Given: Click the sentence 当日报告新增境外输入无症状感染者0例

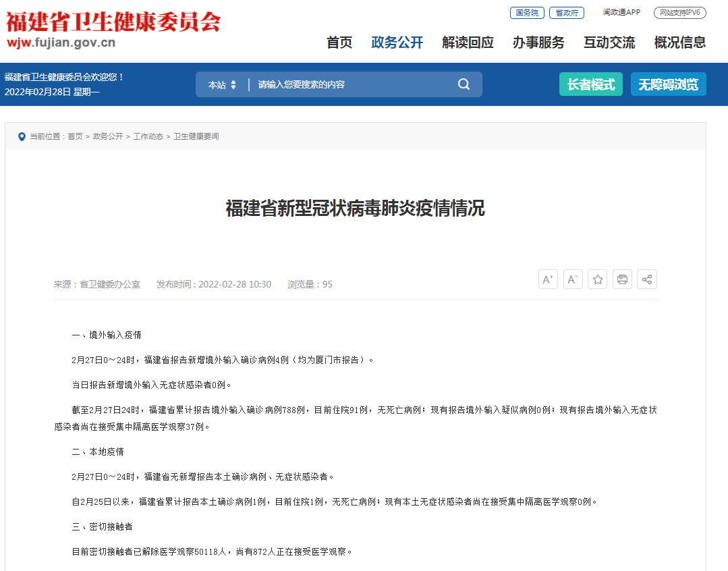Looking at the screenshot, I should [150, 385].
